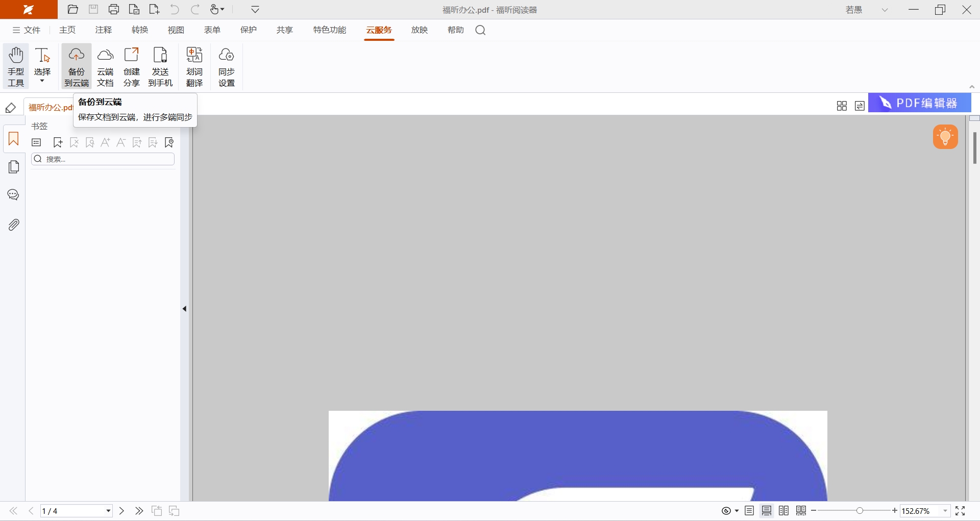
Task: Click the bookmark options list icon
Action: pyautogui.click(x=36, y=142)
